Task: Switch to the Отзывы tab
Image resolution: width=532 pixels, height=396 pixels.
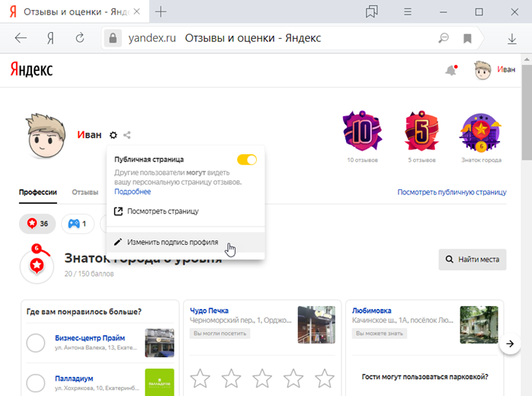Action: tap(85, 192)
